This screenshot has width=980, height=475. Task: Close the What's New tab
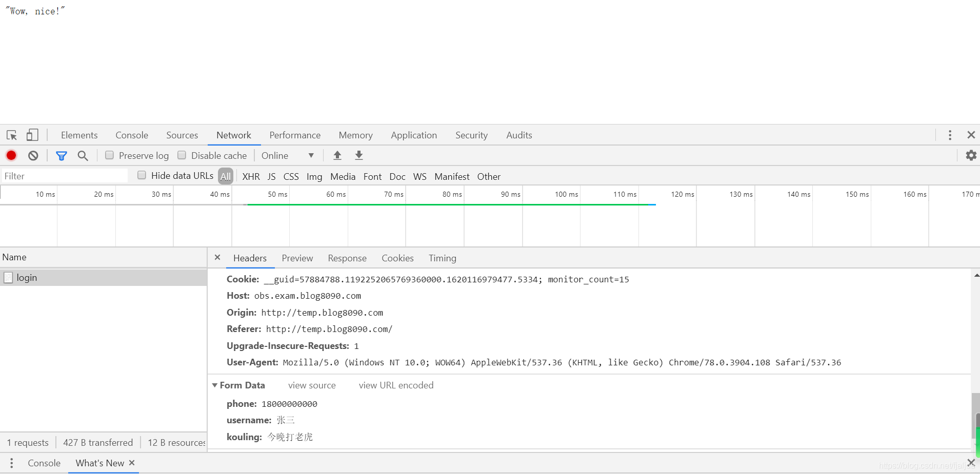[132, 463]
